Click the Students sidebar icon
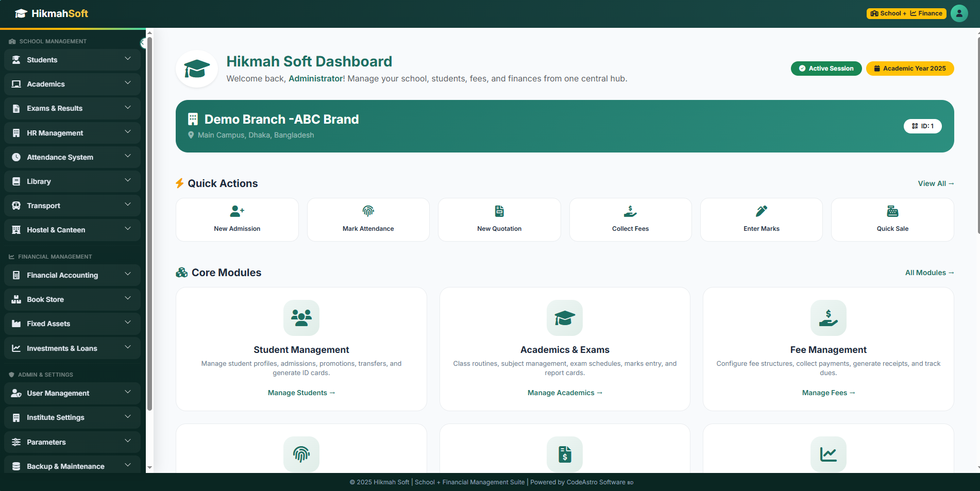This screenshot has height=491, width=980. click(x=16, y=60)
